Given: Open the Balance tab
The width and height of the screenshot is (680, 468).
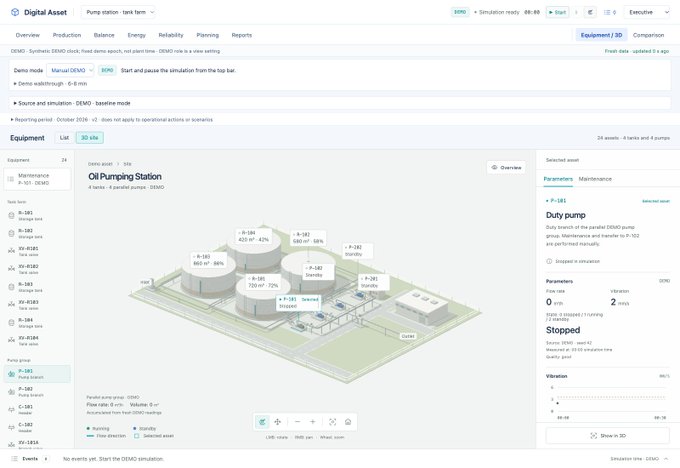Looking at the screenshot, I should coord(104,35).
